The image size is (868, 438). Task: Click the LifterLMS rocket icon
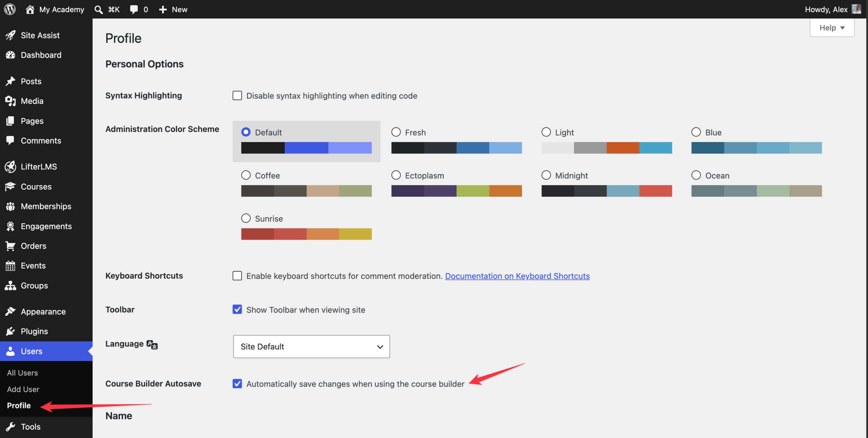point(11,166)
